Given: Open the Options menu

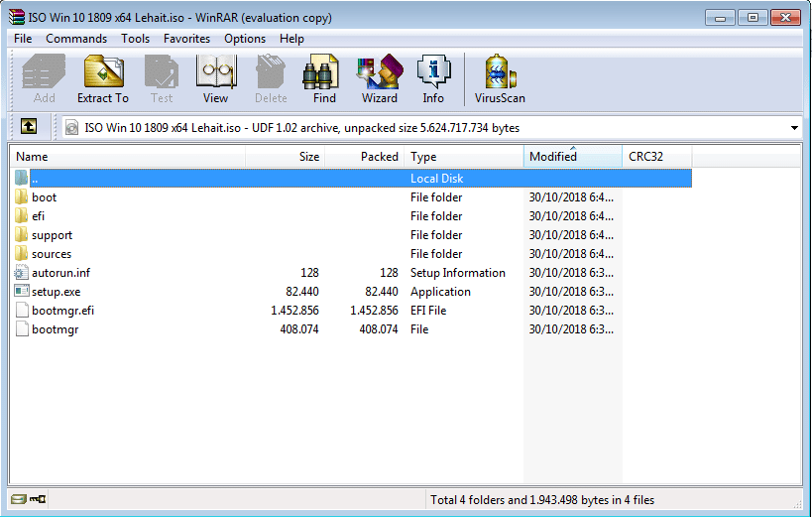Looking at the screenshot, I should (x=245, y=39).
